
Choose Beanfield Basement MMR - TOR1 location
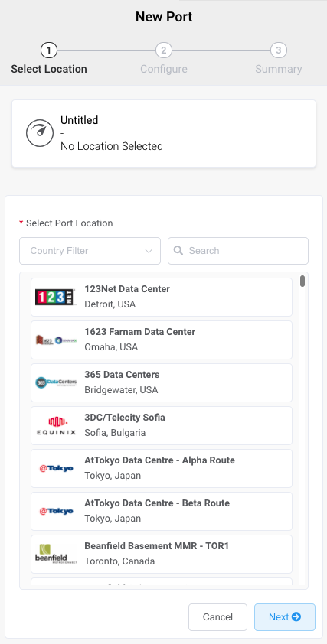[x=162, y=554]
